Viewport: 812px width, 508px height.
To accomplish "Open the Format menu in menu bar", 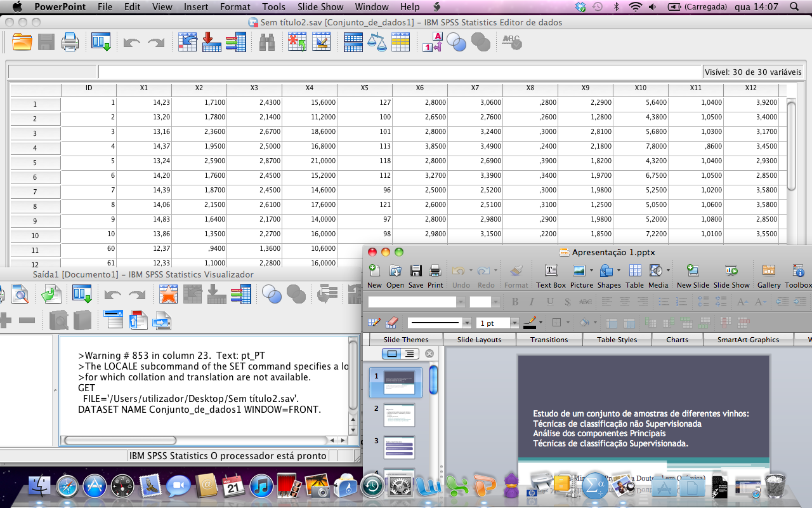I will click(235, 7).
